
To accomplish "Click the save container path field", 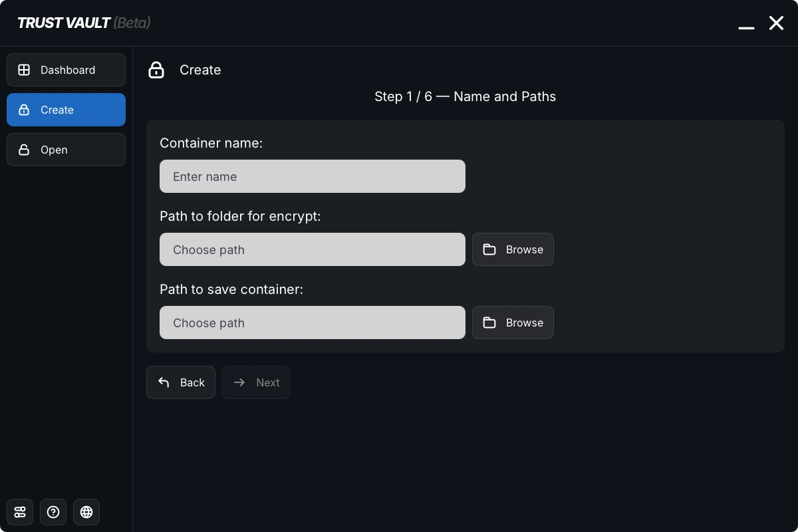I will [x=313, y=323].
